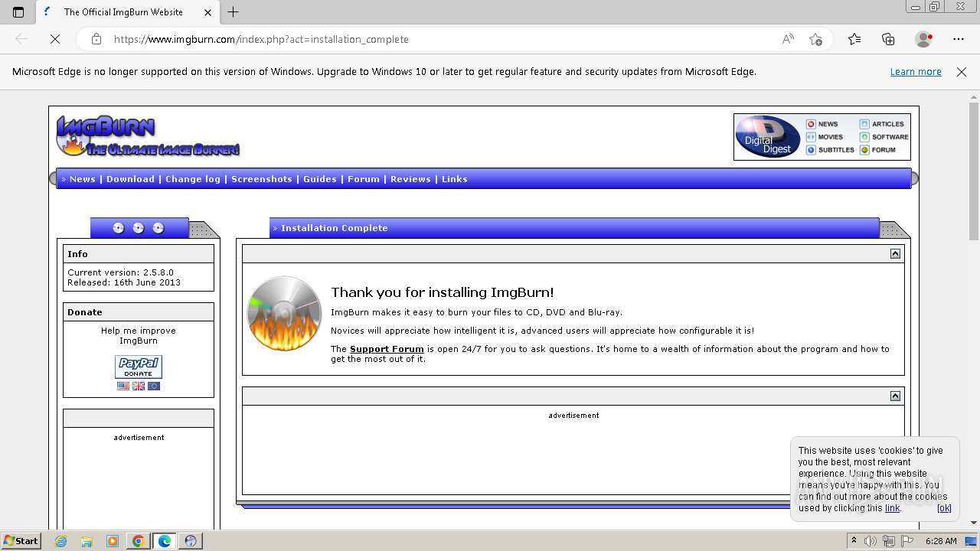Open Collections in Edge toolbar

(888, 39)
